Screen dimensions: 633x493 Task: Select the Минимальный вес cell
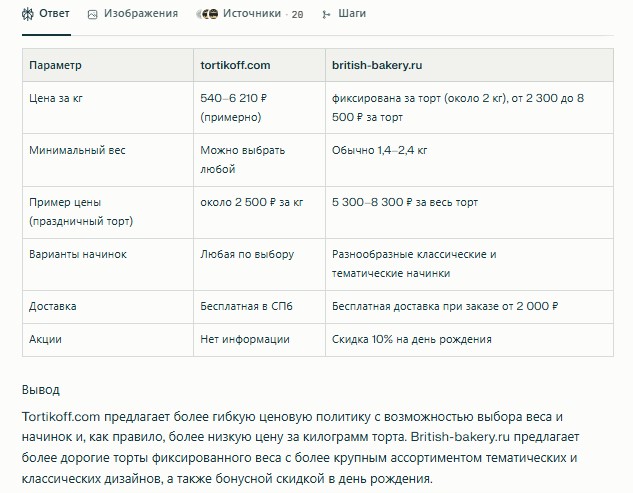coord(108,160)
